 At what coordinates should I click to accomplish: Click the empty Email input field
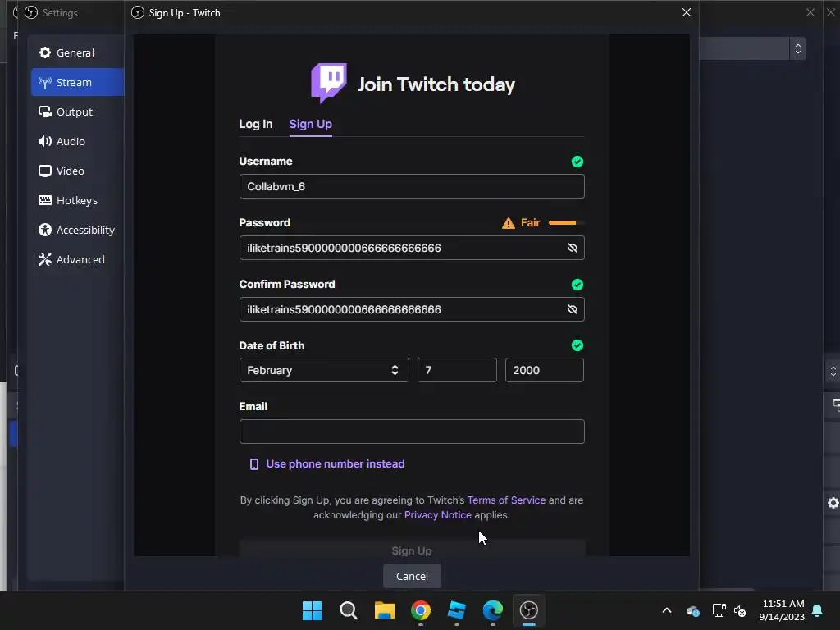click(x=412, y=431)
